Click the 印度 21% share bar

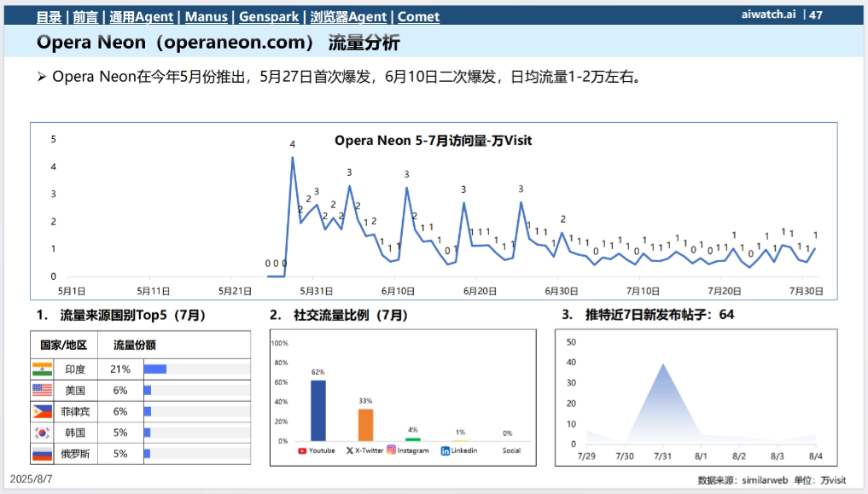click(155, 369)
